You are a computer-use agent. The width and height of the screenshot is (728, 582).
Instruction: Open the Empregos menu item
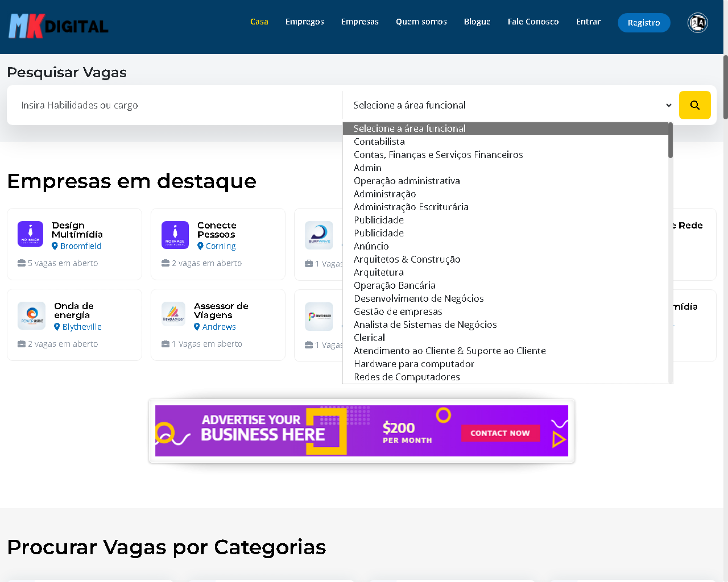point(304,22)
